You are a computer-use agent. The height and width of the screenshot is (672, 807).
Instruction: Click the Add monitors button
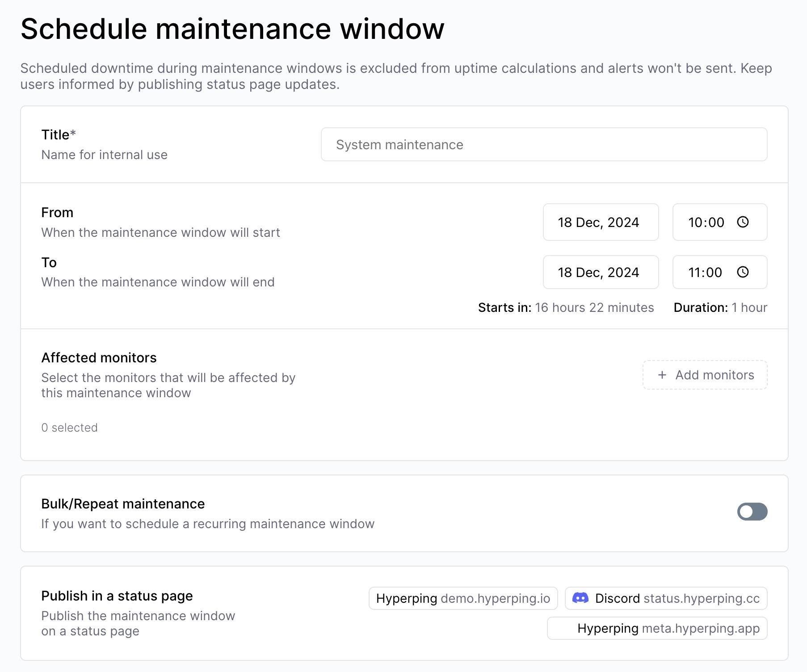(705, 375)
